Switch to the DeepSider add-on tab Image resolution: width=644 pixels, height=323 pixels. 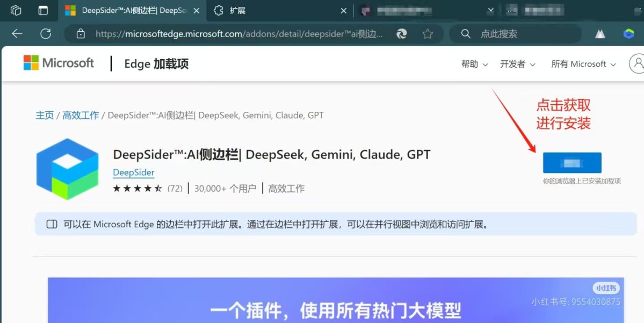click(x=132, y=11)
